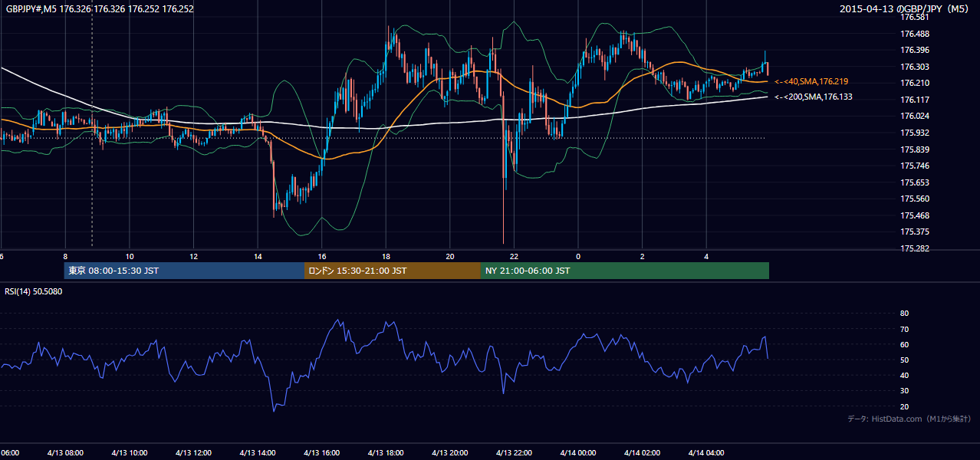The height and width of the screenshot is (460, 980).
Task: Click the 175.375 price axis label
Action: coord(915,232)
